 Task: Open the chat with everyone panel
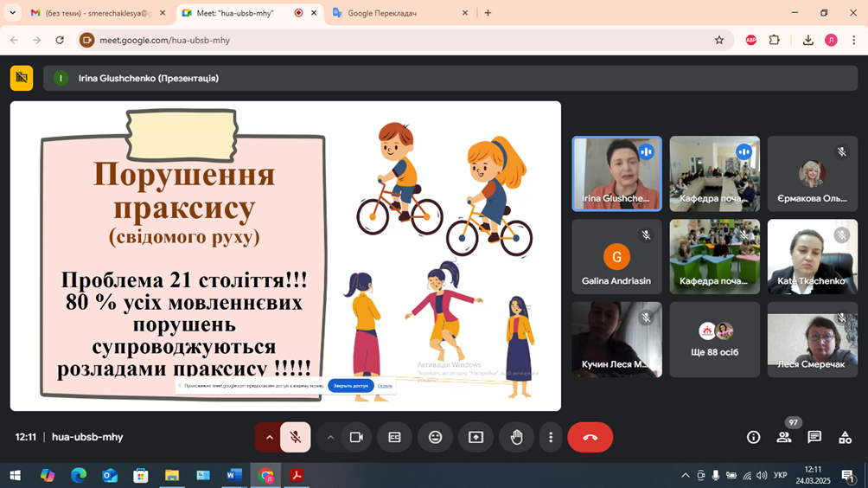point(814,438)
